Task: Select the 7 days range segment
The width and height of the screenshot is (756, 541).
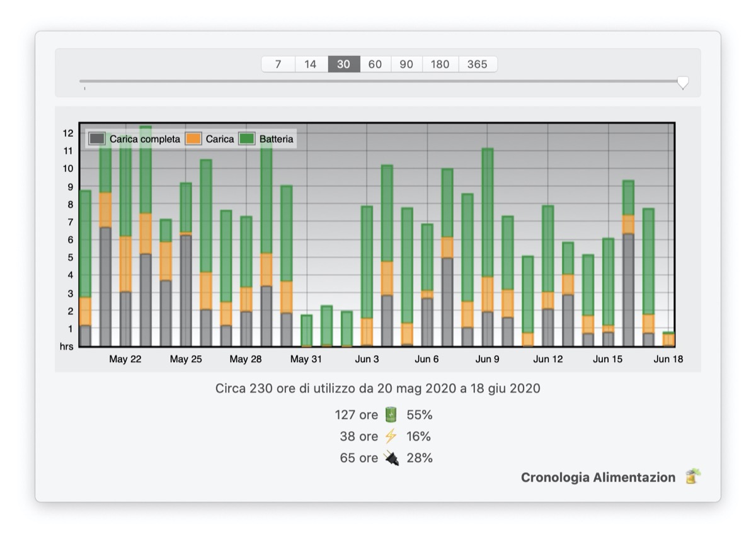Action: coord(278,64)
